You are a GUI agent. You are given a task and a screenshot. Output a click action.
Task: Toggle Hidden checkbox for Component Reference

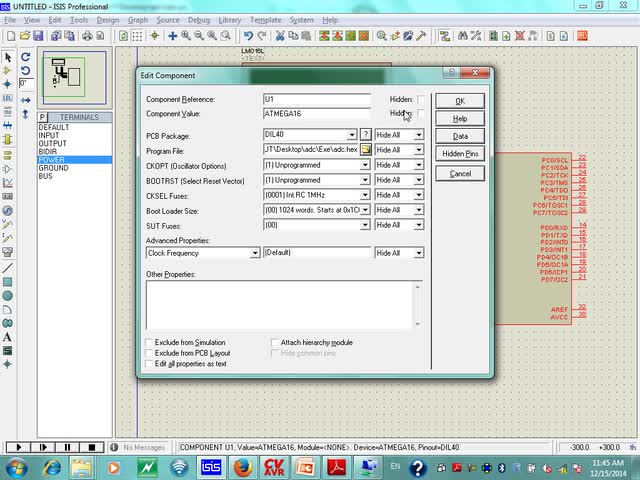420,99
